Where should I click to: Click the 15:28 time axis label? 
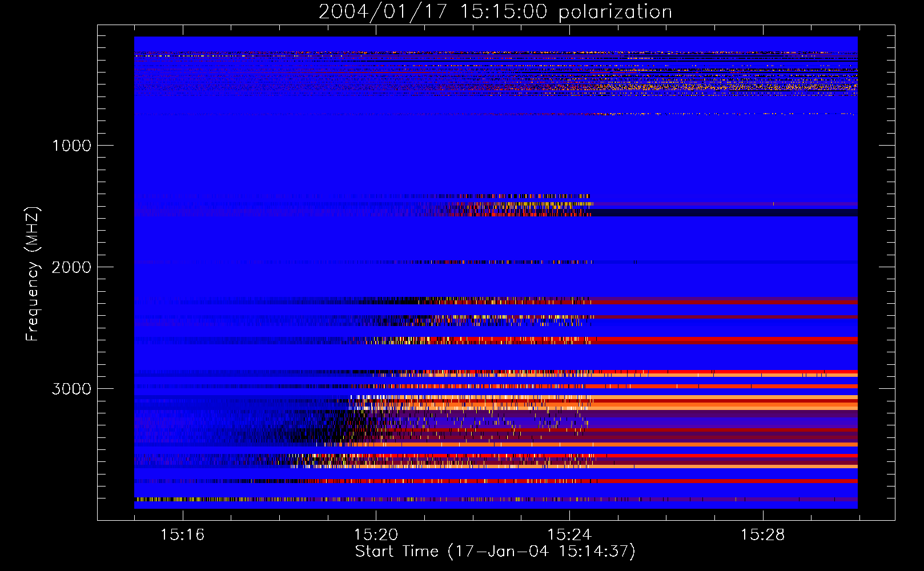[763, 535]
